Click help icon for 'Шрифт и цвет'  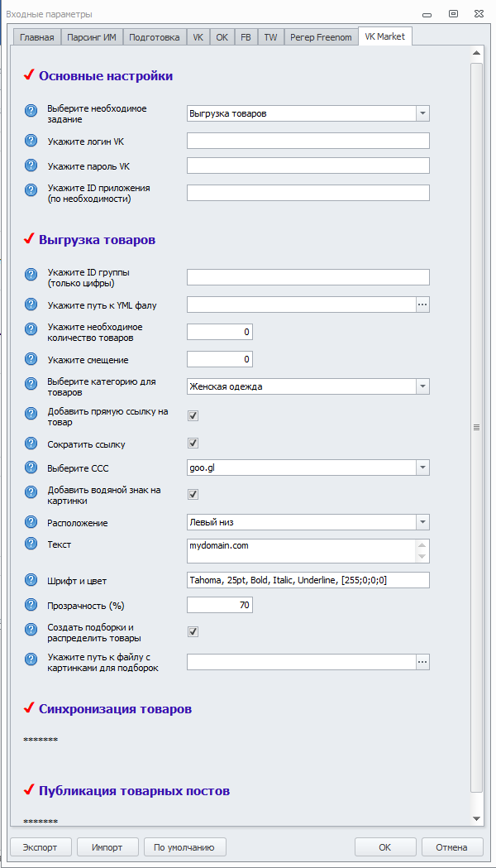click(x=31, y=580)
